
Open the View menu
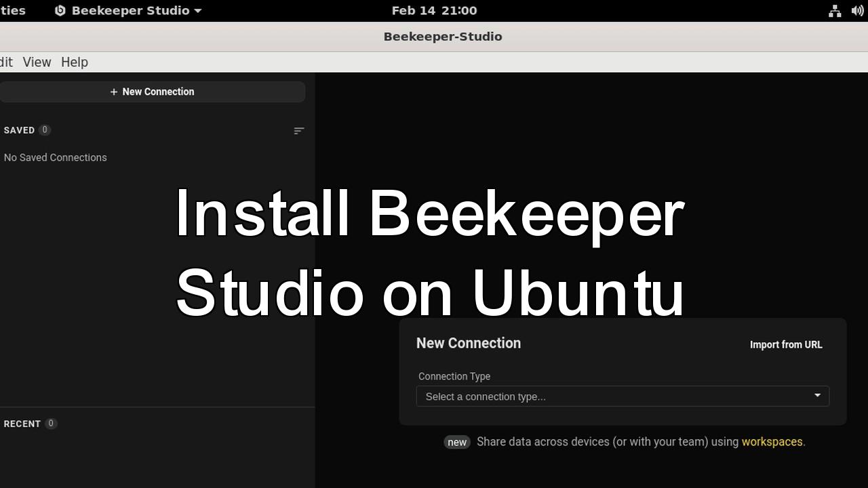coord(37,62)
